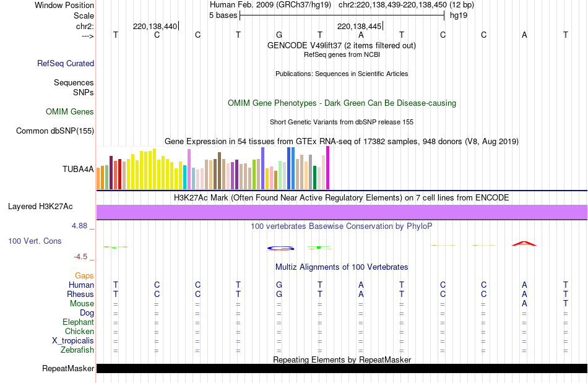Click the black RepeatMasker element bar
This screenshot has width=588, height=383.
(342, 368)
